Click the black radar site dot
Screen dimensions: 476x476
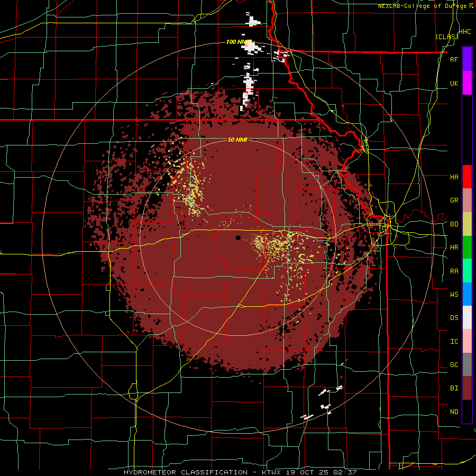tap(239, 237)
